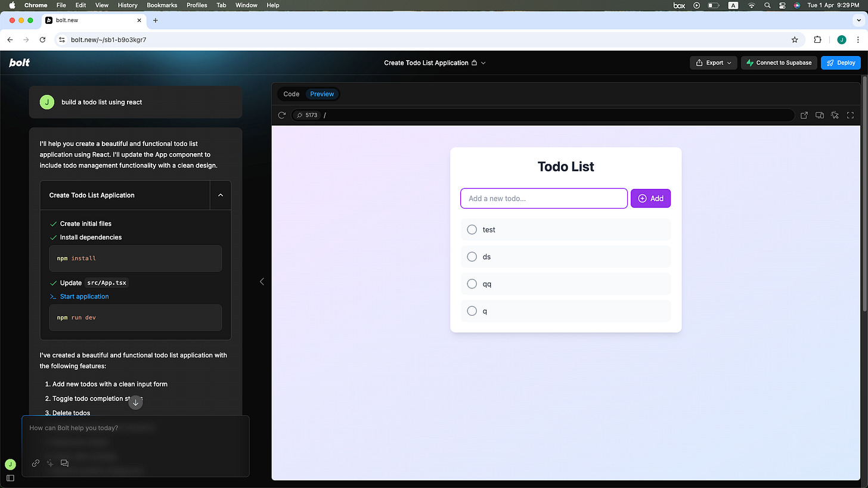Click the Bolt logo
Image resolution: width=868 pixels, height=488 pixels.
[19, 63]
